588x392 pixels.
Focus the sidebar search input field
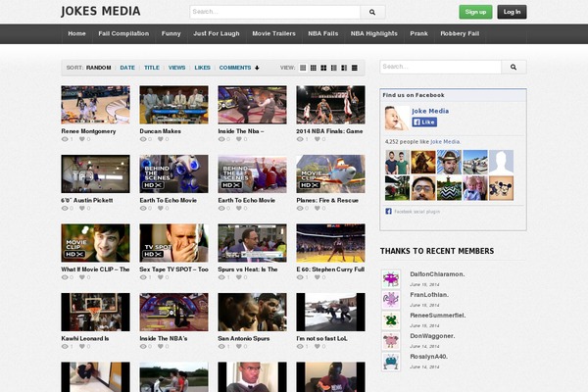pos(441,68)
